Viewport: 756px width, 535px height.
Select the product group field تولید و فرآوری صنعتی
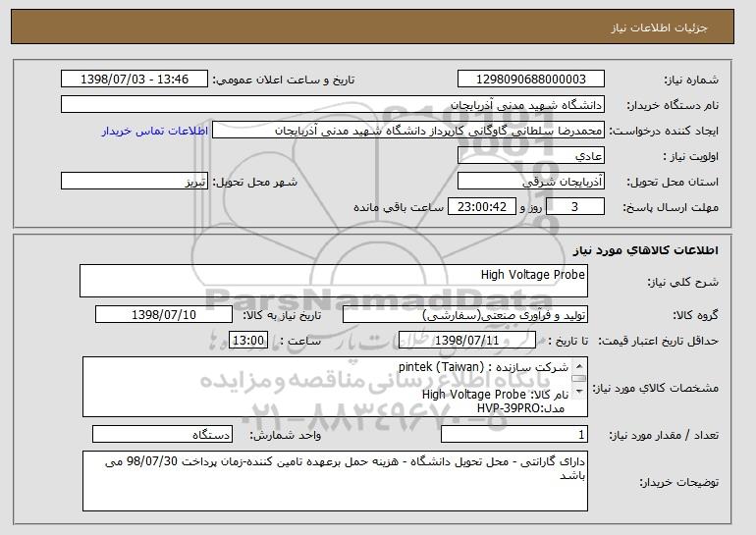(x=465, y=315)
